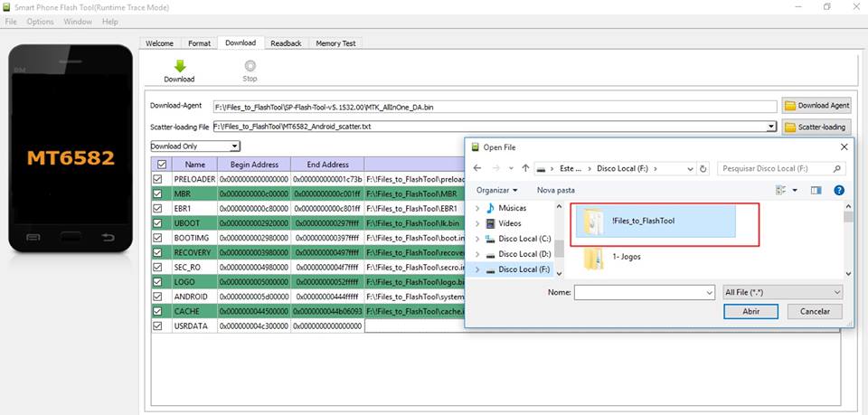Switch to the Welcome tab
The height and width of the screenshot is (415, 868).
click(159, 43)
